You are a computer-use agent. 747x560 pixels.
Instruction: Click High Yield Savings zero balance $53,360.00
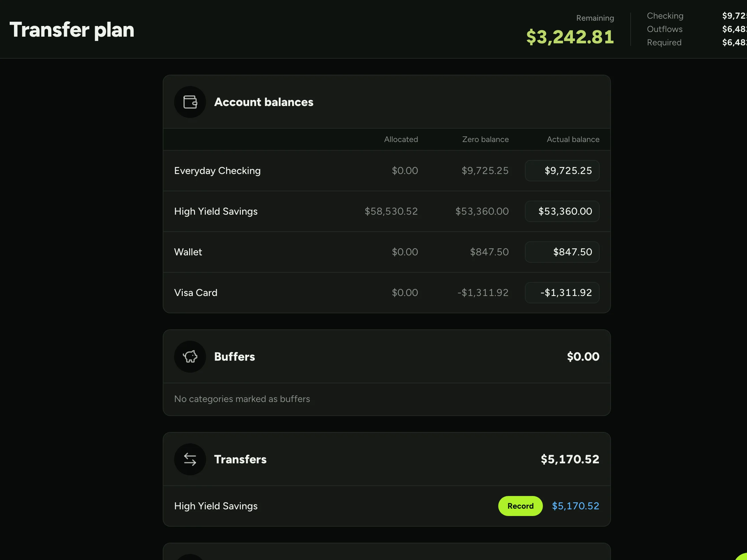point(482,211)
